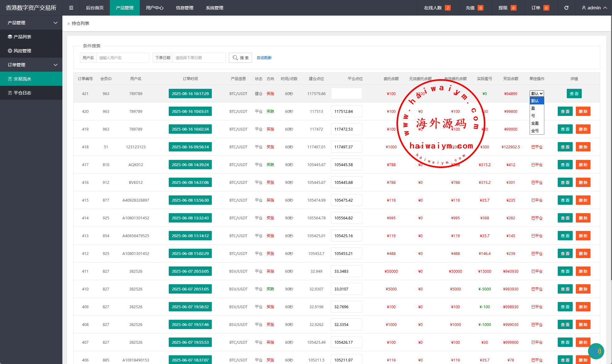Click the admin user profile icon

coord(584,8)
